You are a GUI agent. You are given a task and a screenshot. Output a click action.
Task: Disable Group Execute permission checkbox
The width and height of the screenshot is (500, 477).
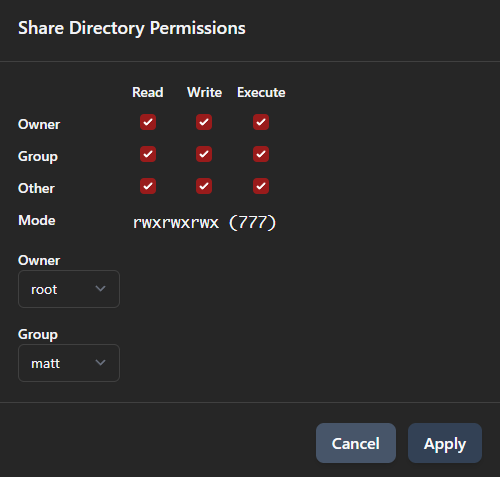[261, 154]
